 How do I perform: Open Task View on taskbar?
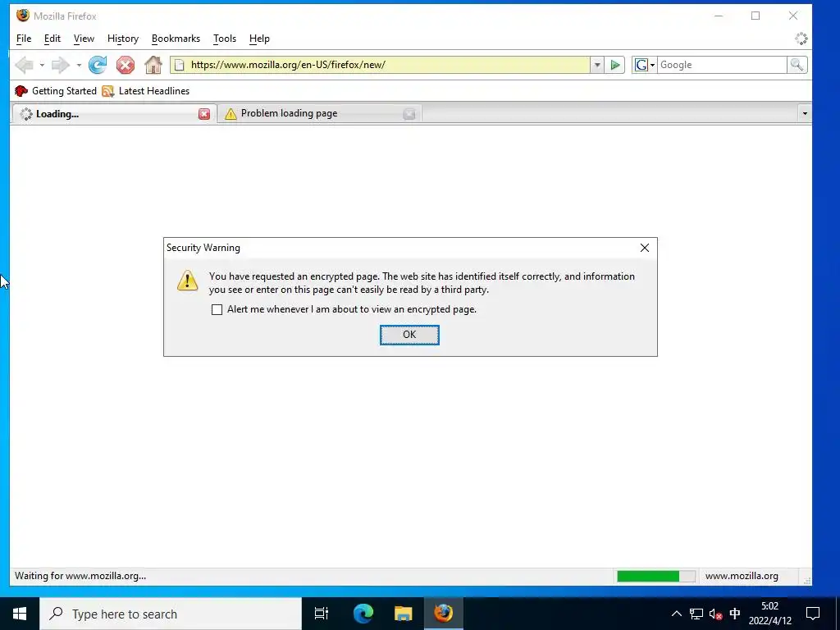(x=322, y=614)
